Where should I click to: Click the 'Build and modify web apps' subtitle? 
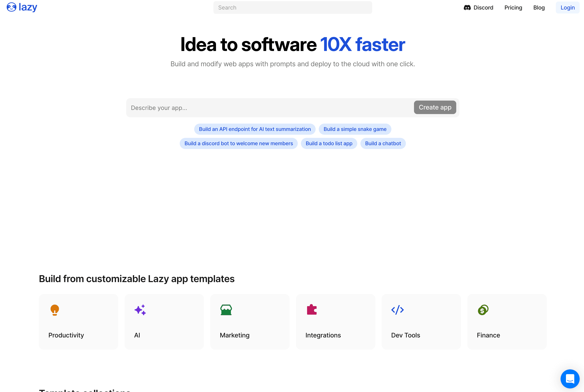pos(293,64)
